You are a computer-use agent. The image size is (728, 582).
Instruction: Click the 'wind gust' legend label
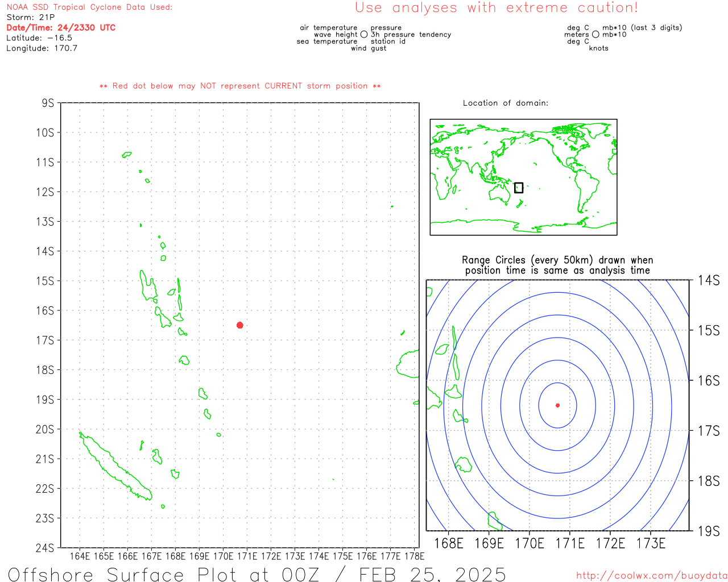(369, 48)
